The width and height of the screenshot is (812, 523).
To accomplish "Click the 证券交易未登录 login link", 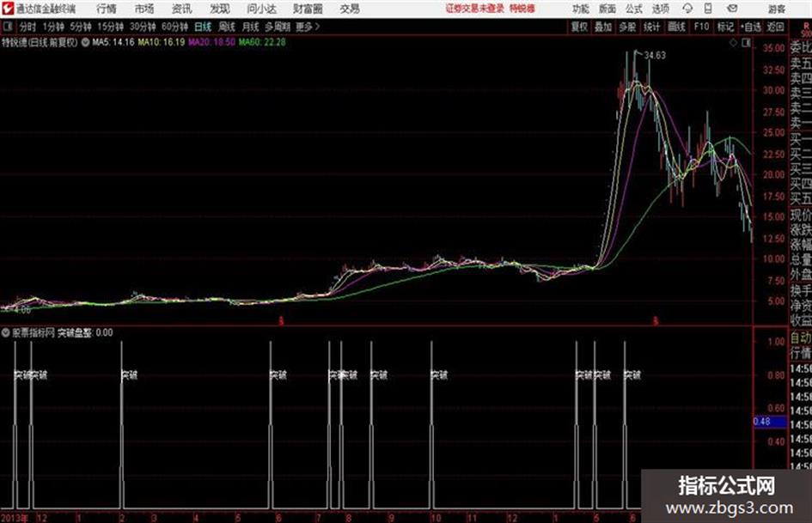I will (475, 9).
